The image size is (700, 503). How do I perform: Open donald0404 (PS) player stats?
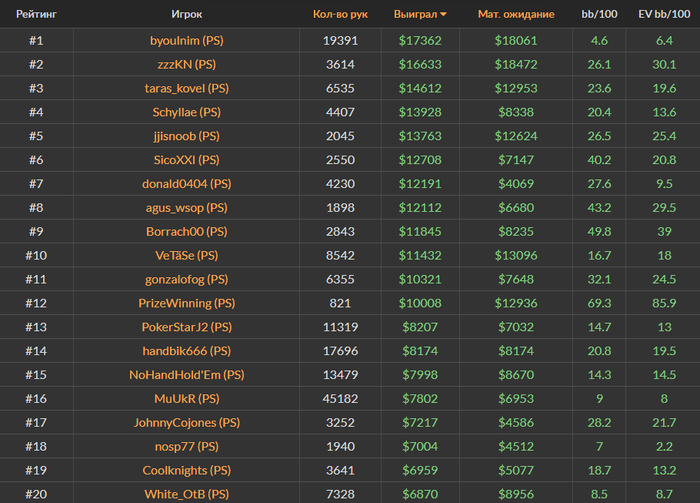(187, 184)
